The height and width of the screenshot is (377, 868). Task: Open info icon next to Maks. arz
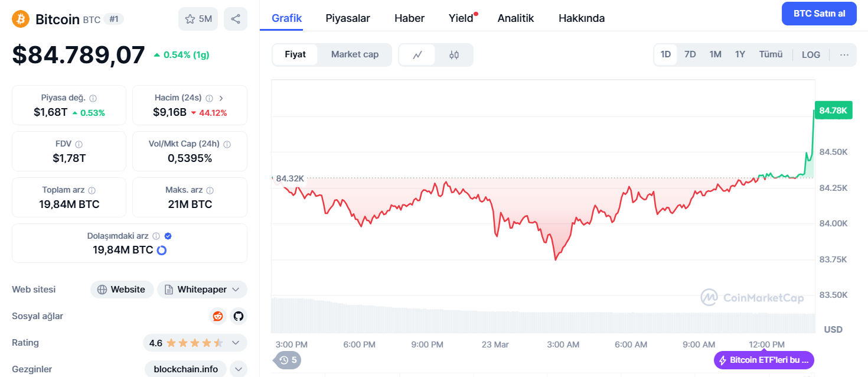click(210, 190)
